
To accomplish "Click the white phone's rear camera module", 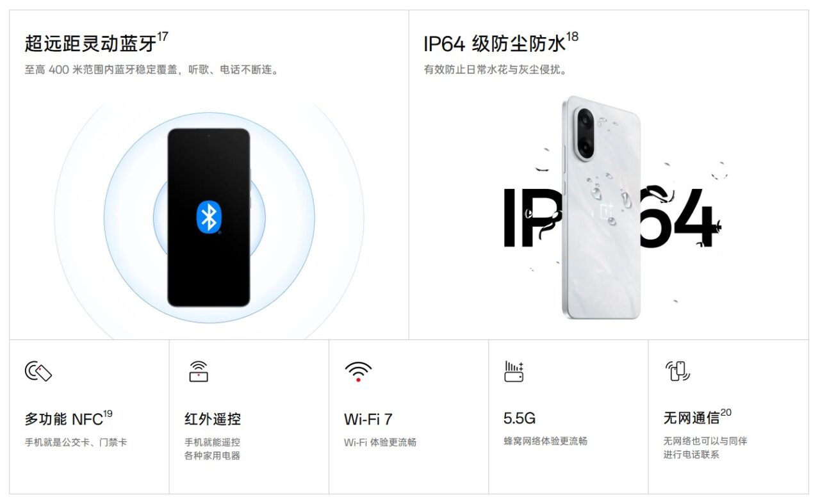I will (x=586, y=134).
